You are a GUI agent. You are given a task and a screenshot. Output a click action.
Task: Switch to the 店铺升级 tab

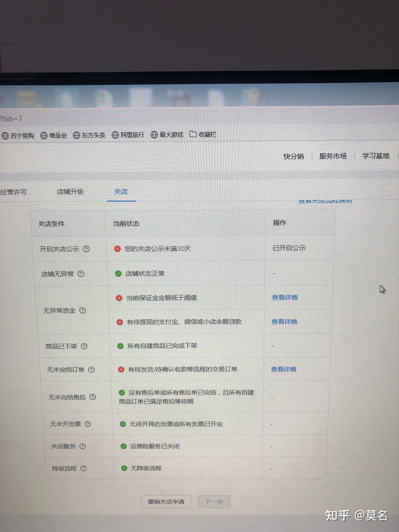point(70,192)
